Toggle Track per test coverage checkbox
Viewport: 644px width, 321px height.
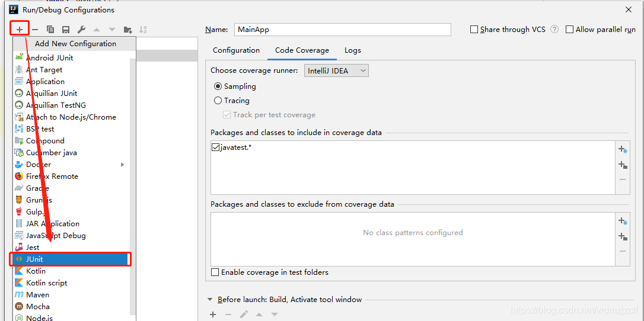[x=227, y=115]
